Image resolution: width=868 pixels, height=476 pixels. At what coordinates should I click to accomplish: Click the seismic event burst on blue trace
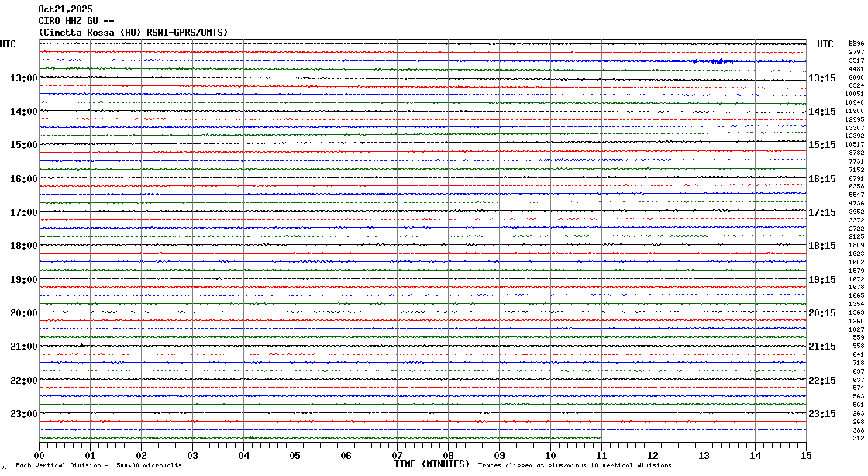click(714, 61)
